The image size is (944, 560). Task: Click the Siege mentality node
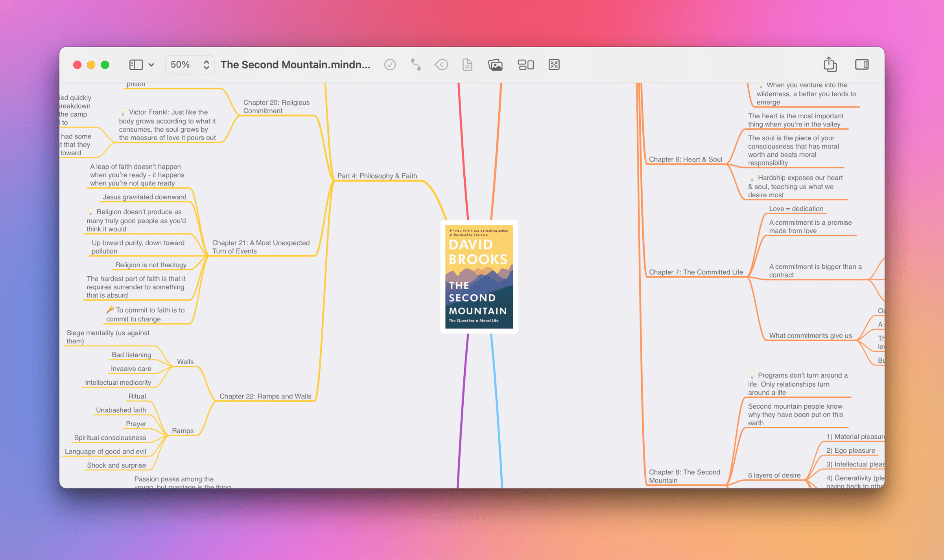click(108, 337)
